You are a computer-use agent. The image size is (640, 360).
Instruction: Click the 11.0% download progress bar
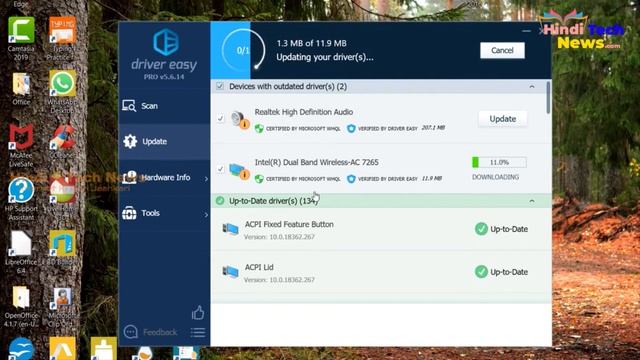[x=499, y=162]
